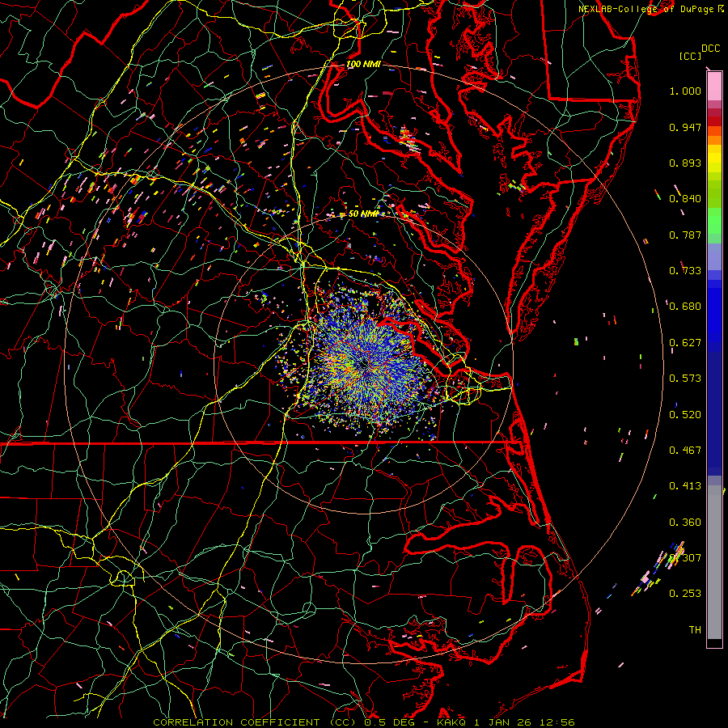Image resolution: width=728 pixels, height=728 pixels.
Task: Click the 0.680 legend value
Action: 685,307
